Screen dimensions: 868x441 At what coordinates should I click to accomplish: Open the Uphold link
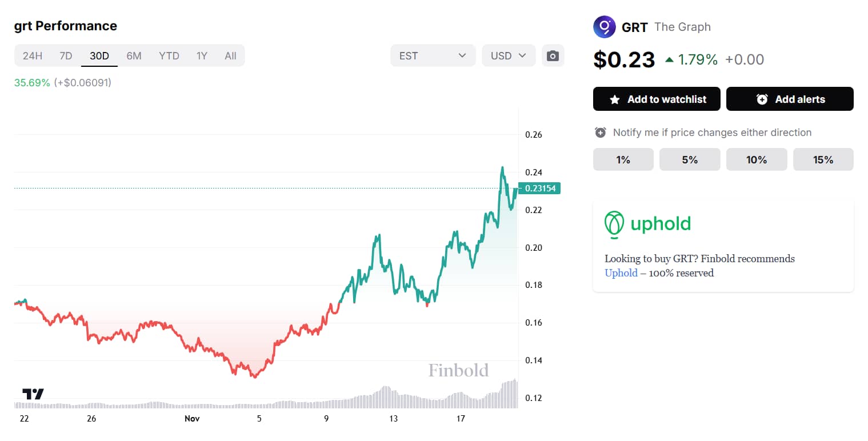[x=621, y=273]
